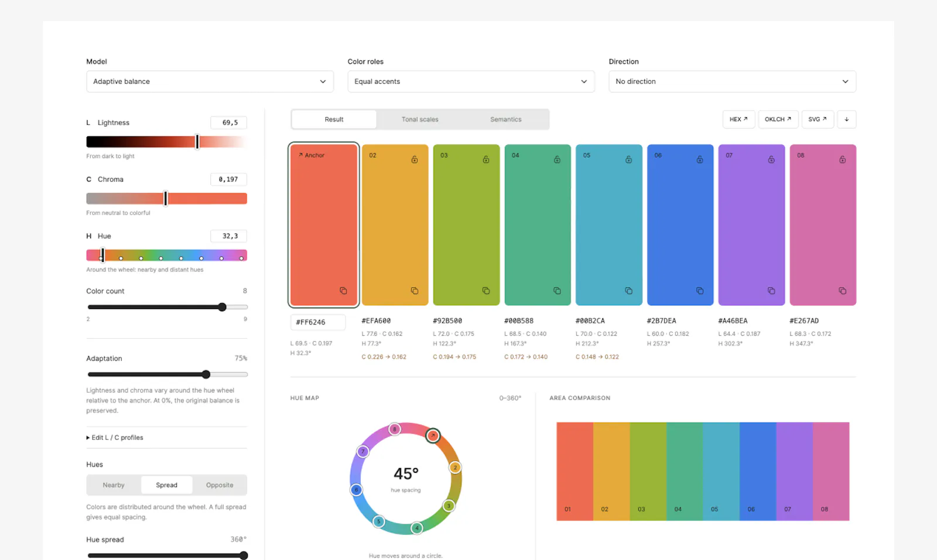Click the Hue spread slider knob

tap(244, 556)
